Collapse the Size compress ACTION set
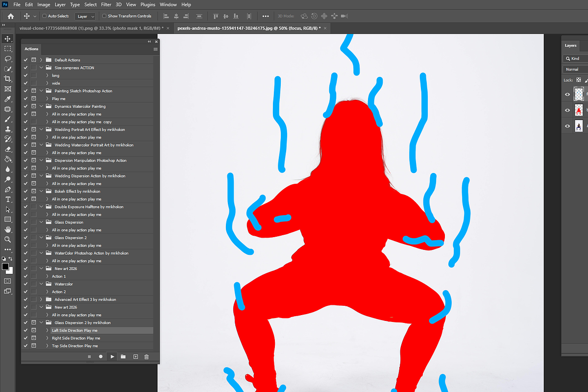Screen dimensions: 588x392 click(x=41, y=68)
